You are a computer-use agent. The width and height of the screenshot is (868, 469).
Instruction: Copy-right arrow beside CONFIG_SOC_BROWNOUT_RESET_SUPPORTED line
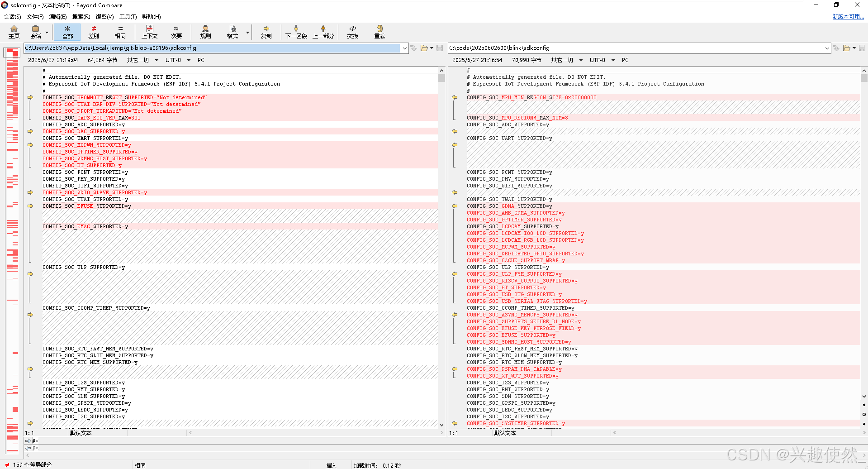pos(30,97)
